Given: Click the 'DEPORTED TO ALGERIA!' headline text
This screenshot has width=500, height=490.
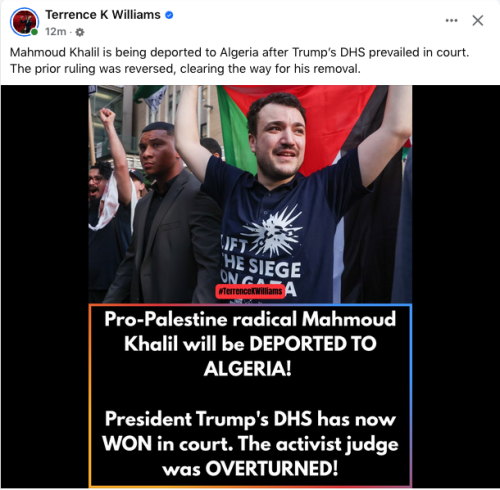Looking at the screenshot, I should click(250, 356).
